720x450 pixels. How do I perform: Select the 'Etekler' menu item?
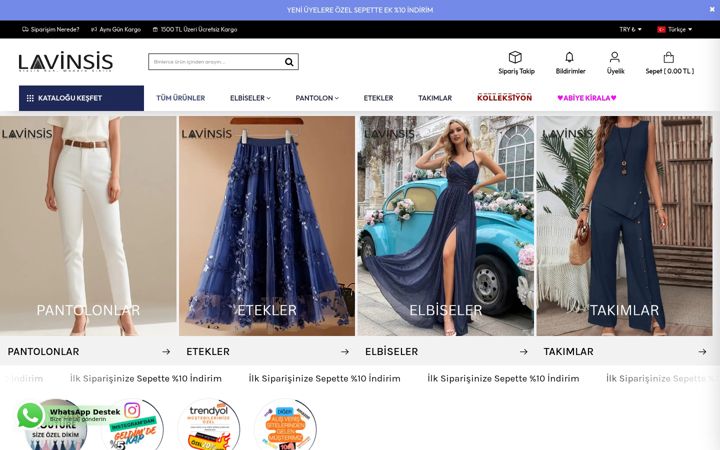[x=378, y=98]
